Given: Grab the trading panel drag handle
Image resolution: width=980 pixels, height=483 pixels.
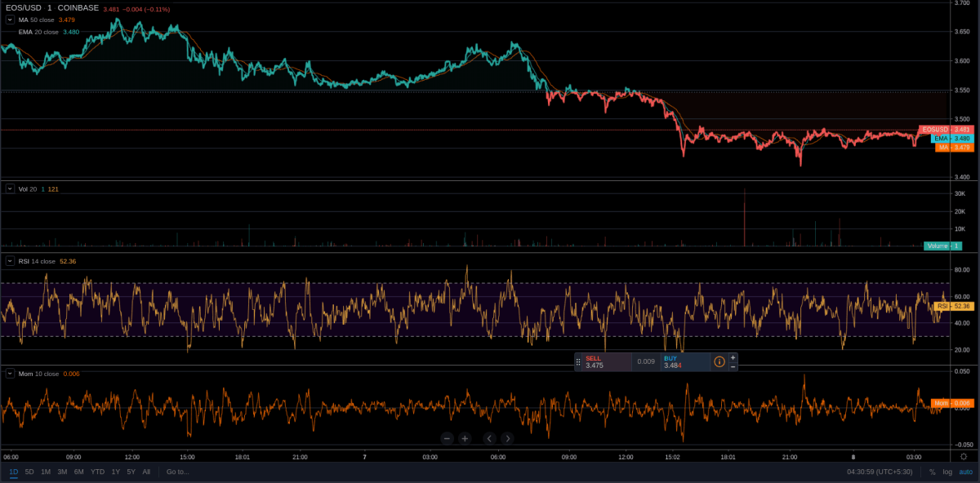Looking at the screenshot, I should pyautogui.click(x=578, y=362).
